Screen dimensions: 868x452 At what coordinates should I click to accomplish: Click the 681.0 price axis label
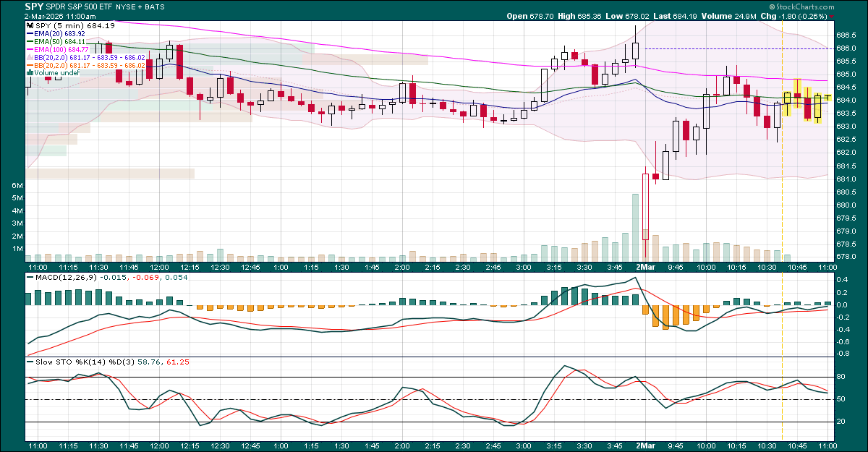847,179
